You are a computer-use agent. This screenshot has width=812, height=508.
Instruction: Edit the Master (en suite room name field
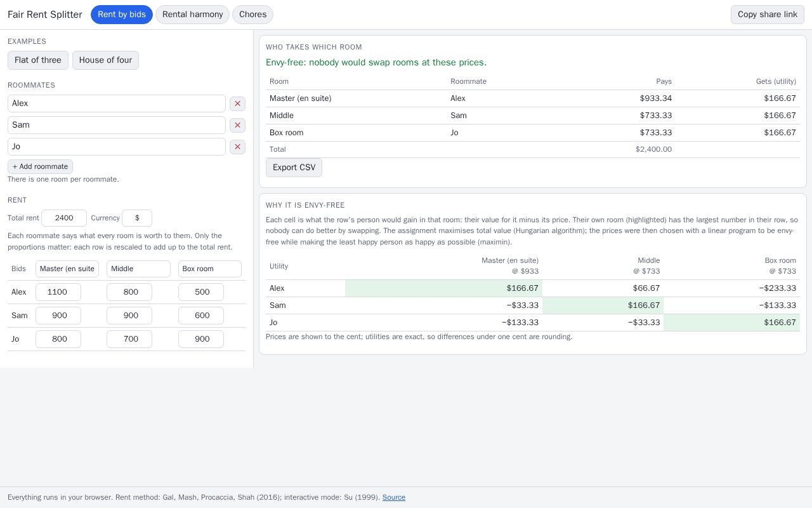click(67, 269)
